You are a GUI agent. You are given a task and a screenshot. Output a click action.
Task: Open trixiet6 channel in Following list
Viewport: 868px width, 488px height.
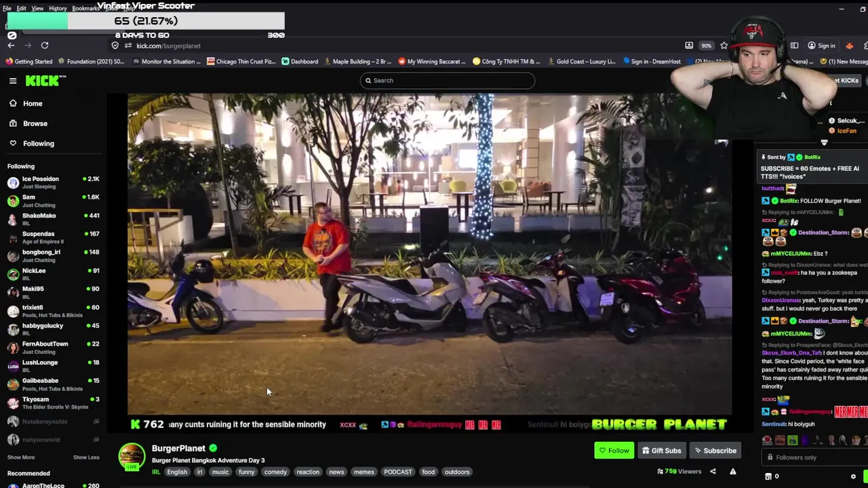pyautogui.click(x=53, y=310)
